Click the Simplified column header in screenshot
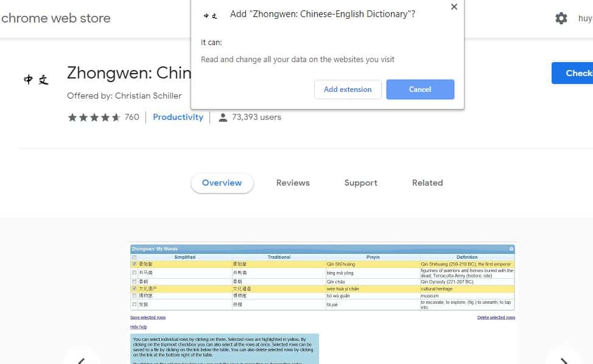 click(x=185, y=257)
